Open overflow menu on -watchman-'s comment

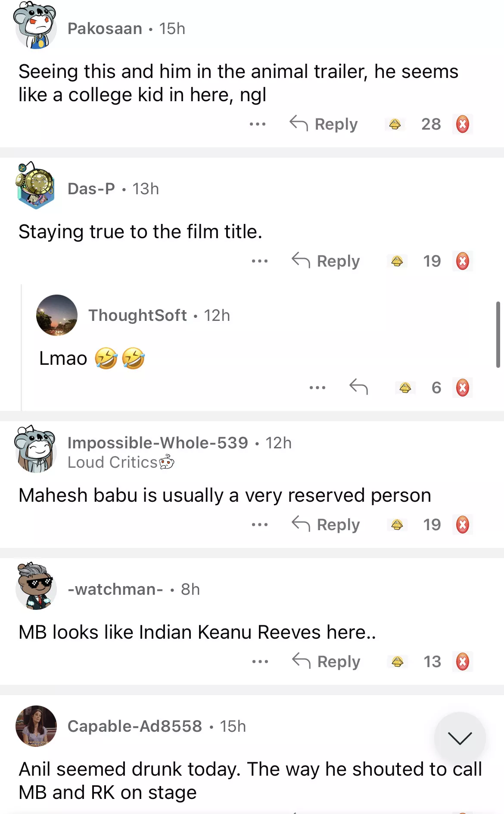(x=260, y=662)
